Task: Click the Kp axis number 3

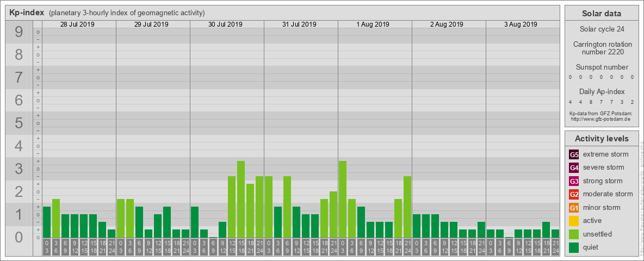Action: click(19, 169)
